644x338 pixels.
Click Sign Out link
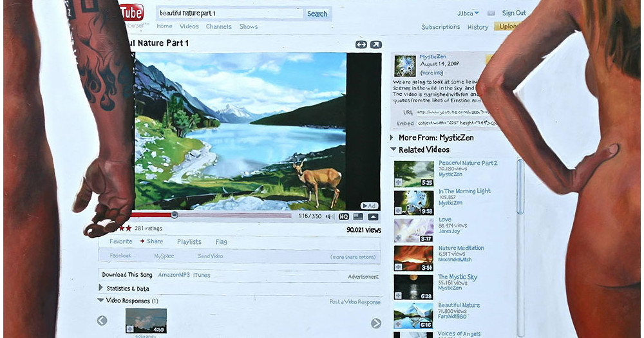514,13
